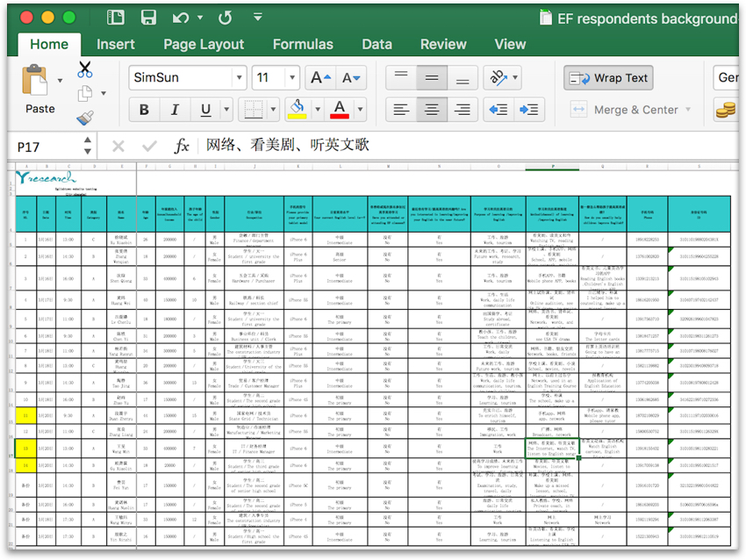Viewport: 746px width, 560px height.
Task: Align text left
Action: point(401,110)
